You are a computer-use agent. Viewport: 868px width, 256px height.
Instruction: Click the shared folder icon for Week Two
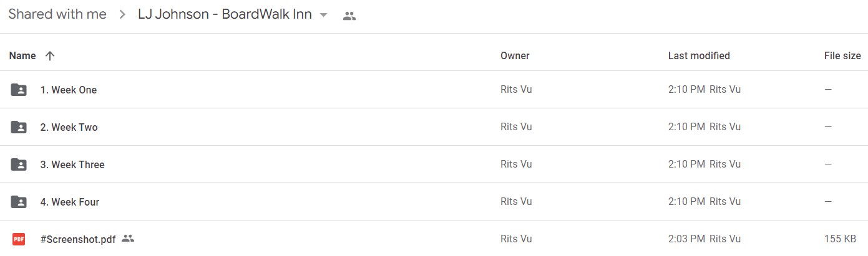[19, 127]
